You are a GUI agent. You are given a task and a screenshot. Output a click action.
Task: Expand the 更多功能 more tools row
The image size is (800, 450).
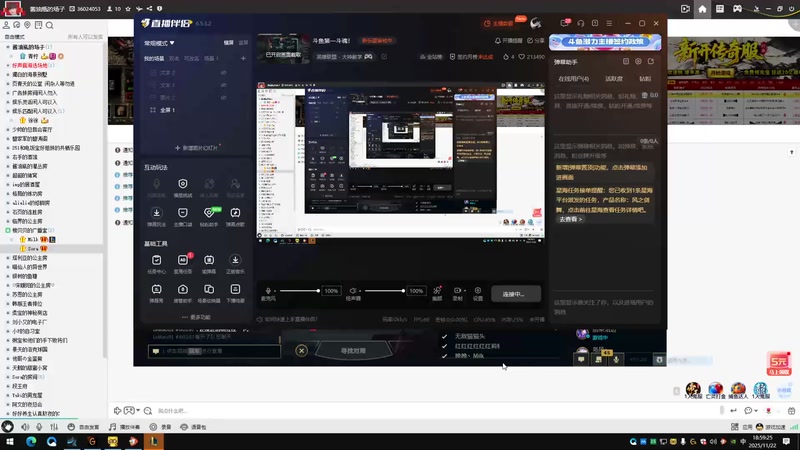click(196, 317)
